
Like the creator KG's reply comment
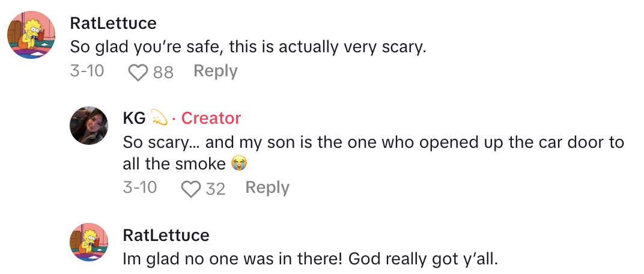(x=191, y=189)
